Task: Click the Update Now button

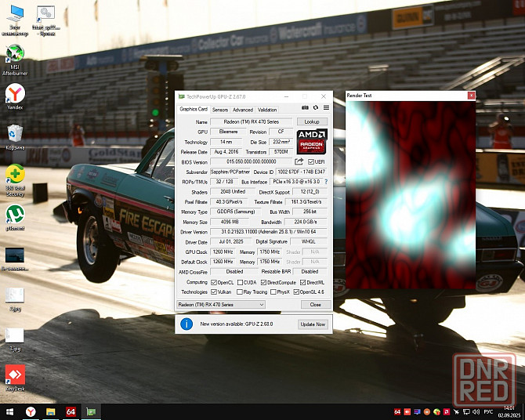Action: click(312, 324)
